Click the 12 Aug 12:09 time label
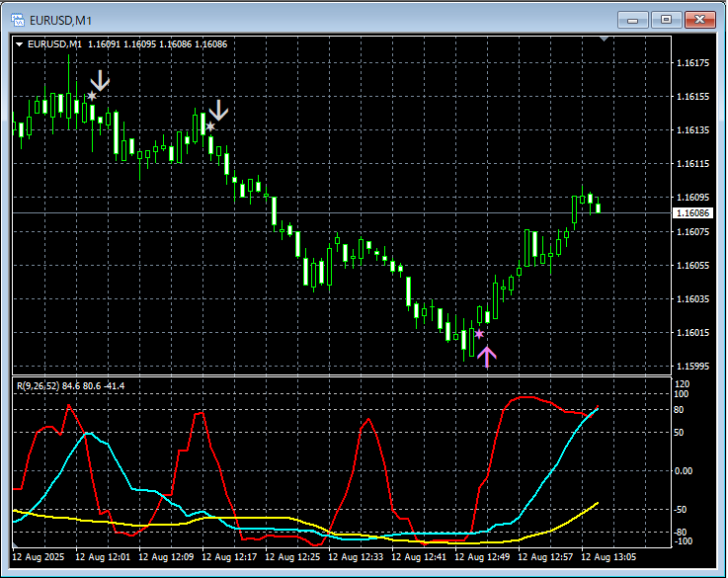Viewport: 728px width, 578px height. click(167, 556)
